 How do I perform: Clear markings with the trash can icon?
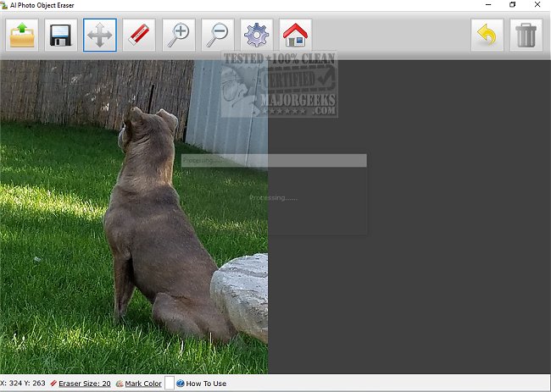click(526, 35)
